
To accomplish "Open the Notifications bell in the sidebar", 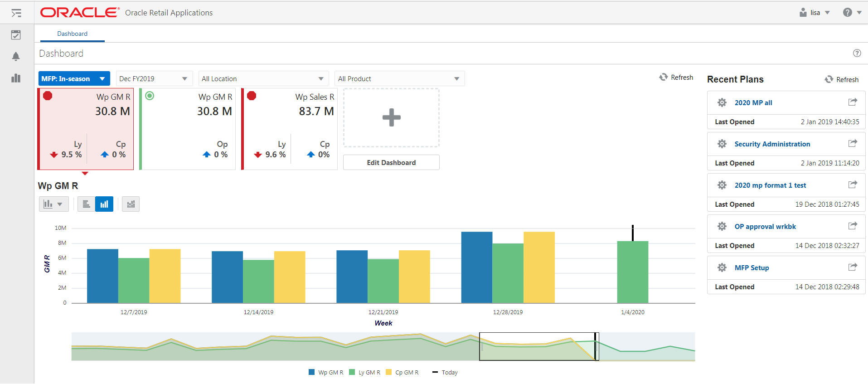I will pyautogui.click(x=16, y=56).
